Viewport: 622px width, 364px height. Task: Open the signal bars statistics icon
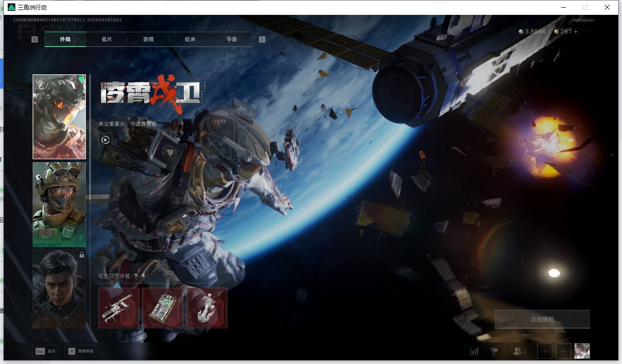(x=474, y=351)
